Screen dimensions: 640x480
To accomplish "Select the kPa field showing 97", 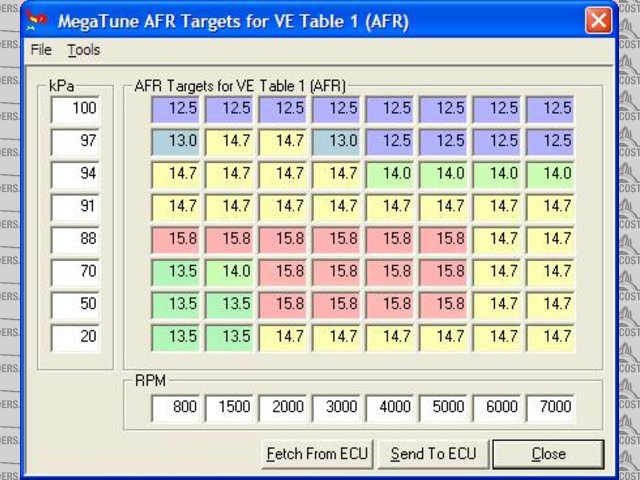I will point(75,142).
